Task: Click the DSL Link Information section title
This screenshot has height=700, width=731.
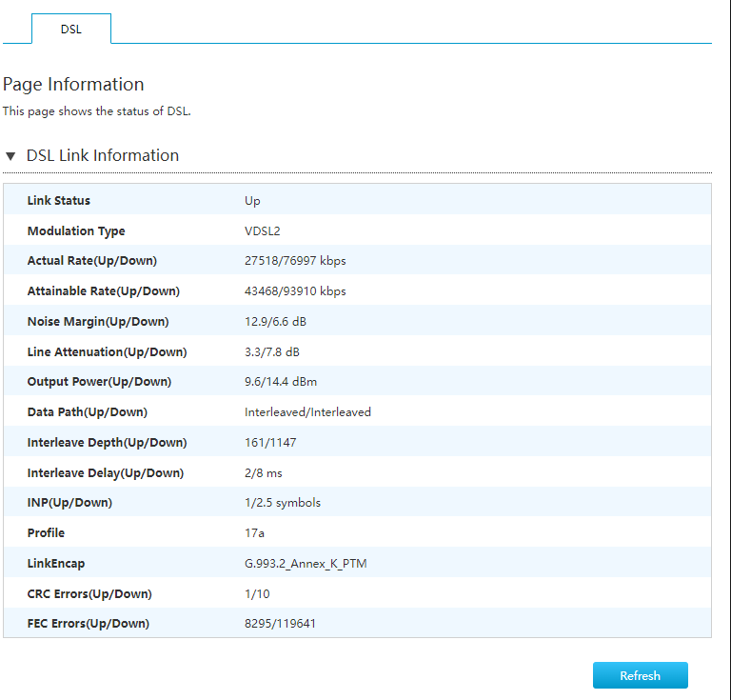Action: pyautogui.click(x=103, y=155)
